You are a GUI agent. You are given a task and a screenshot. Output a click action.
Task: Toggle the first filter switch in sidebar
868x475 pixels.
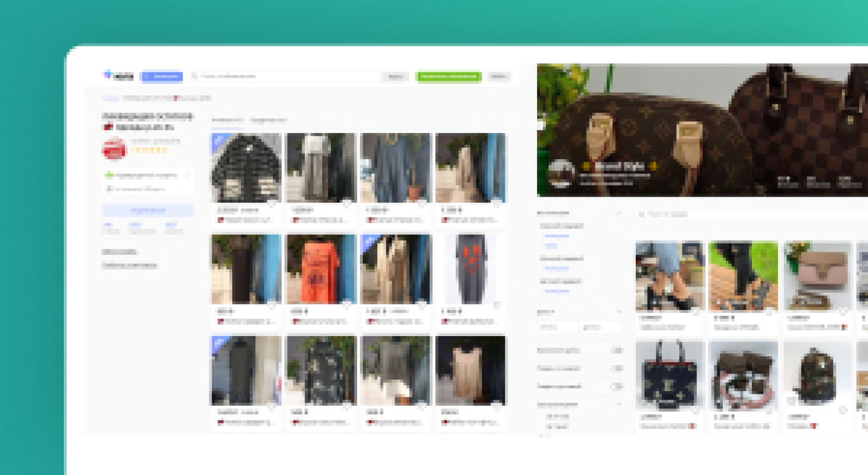(x=617, y=350)
